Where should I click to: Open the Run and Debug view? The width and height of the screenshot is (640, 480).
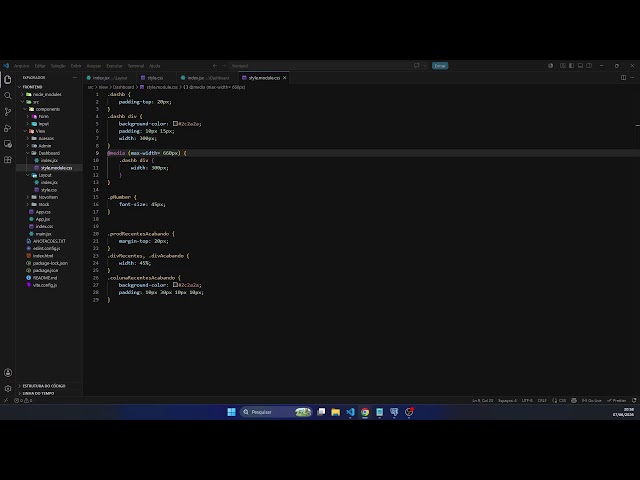[8, 128]
